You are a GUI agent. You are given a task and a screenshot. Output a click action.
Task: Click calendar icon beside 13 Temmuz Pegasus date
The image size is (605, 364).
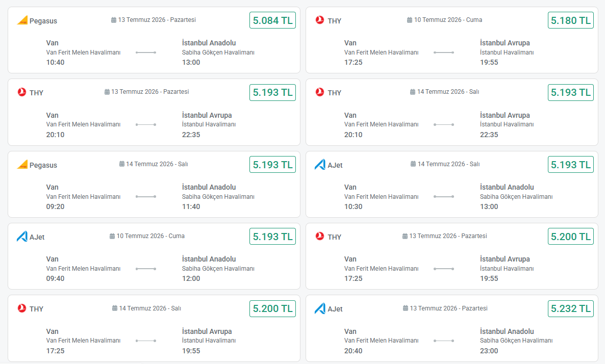coord(113,20)
